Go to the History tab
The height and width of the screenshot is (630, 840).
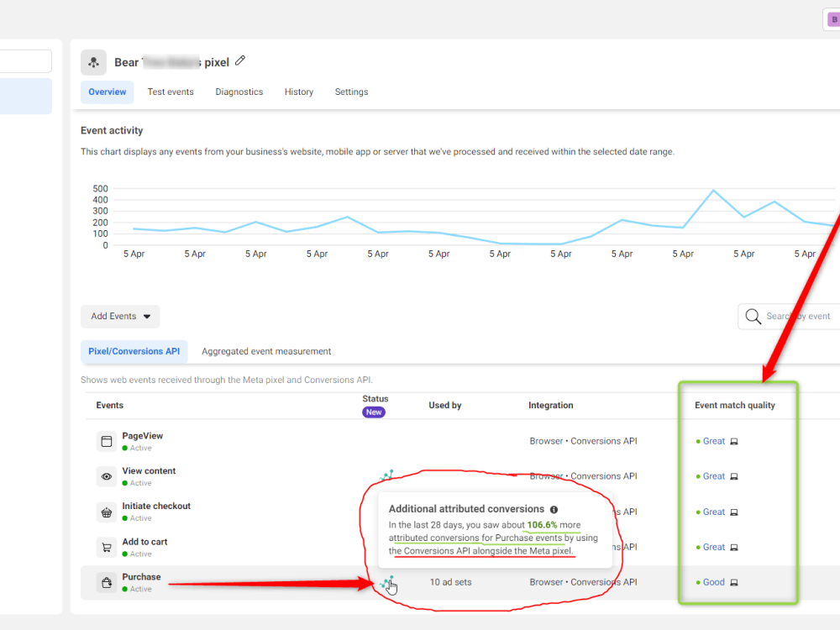[x=299, y=92]
